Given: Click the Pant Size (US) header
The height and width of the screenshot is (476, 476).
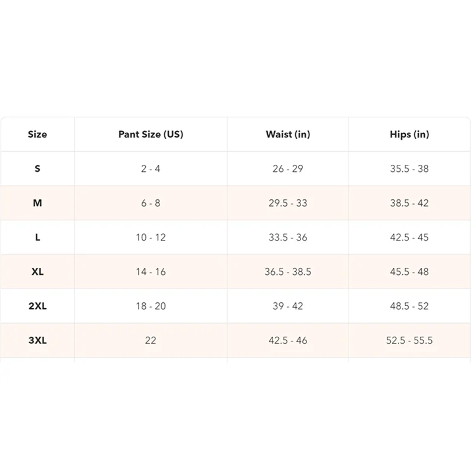Looking at the screenshot, I should click(x=151, y=134).
